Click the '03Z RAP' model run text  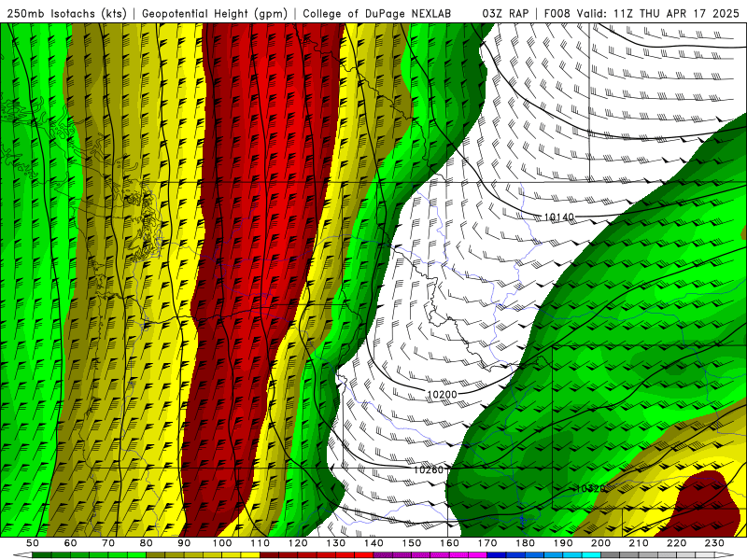(x=505, y=14)
